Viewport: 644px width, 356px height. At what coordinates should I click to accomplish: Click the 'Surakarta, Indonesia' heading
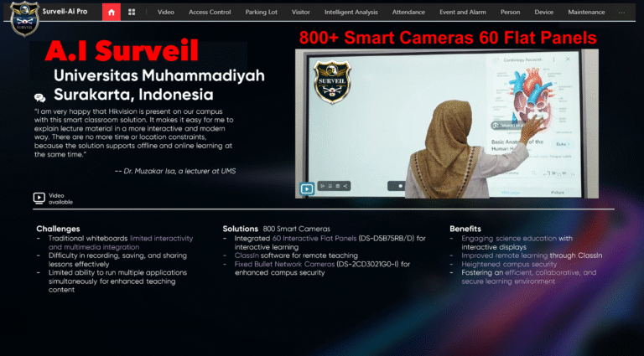pyautogui.click(x=133, y=95)
